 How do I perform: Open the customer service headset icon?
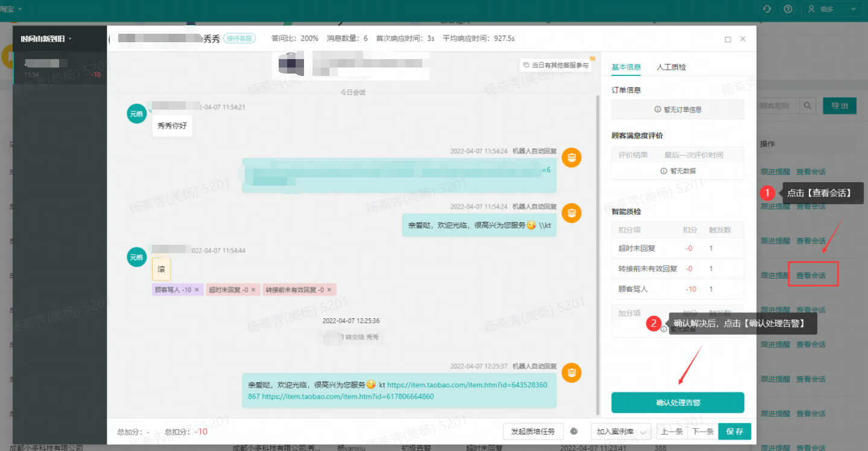pos(767,9)
